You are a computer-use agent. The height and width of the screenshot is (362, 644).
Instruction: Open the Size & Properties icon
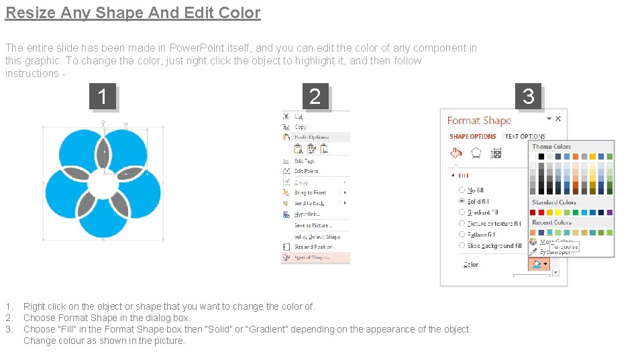[x=496, y=154]
